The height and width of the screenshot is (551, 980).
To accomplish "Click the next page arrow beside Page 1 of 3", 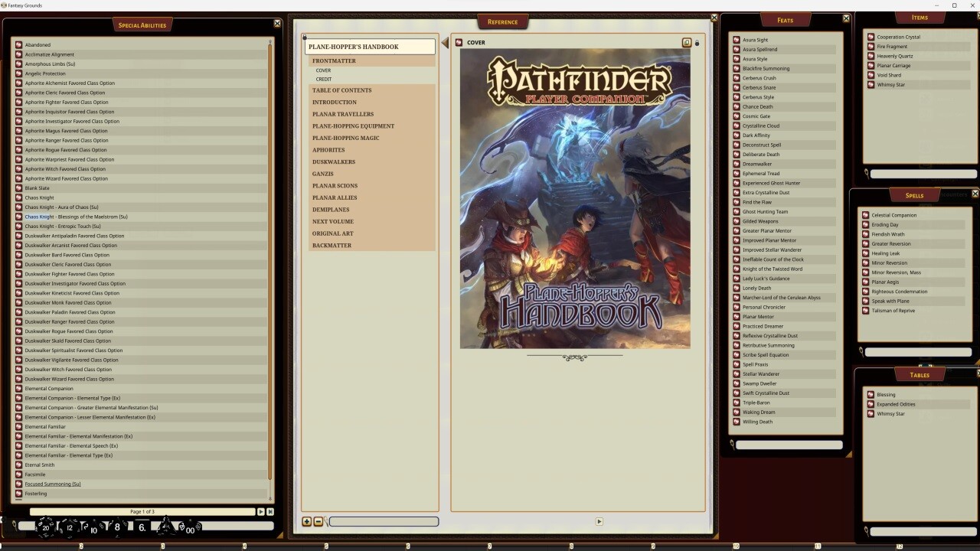I will (x=261, y=511).
